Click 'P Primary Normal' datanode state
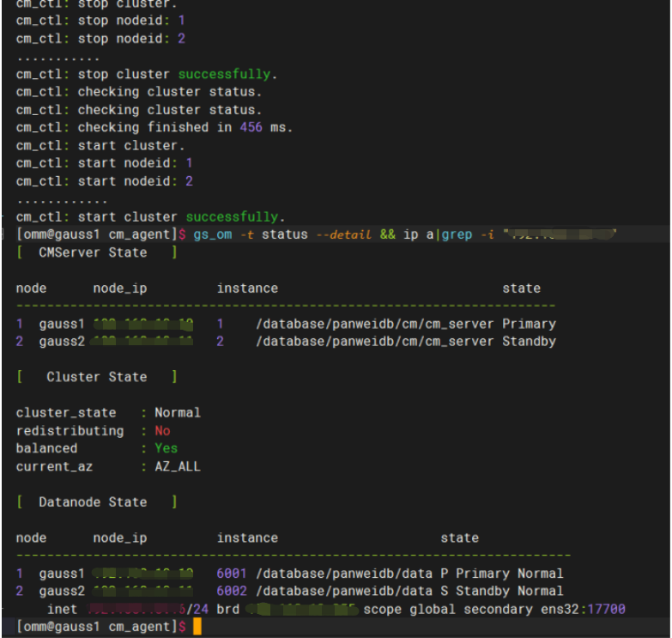The height and width of the screenshot is (638, 672). pyautogui.click(x=502, y=574)
